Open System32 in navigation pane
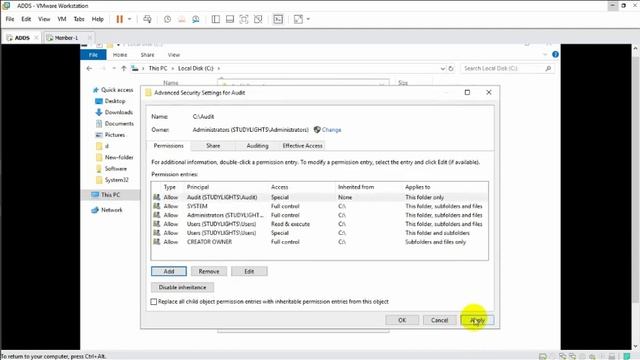Viewport: 640px width, 360px height. 116,180
